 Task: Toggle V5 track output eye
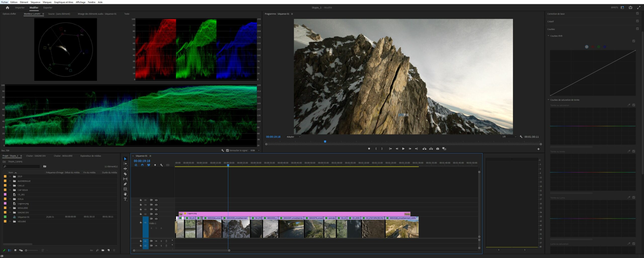tap(156, 200)
